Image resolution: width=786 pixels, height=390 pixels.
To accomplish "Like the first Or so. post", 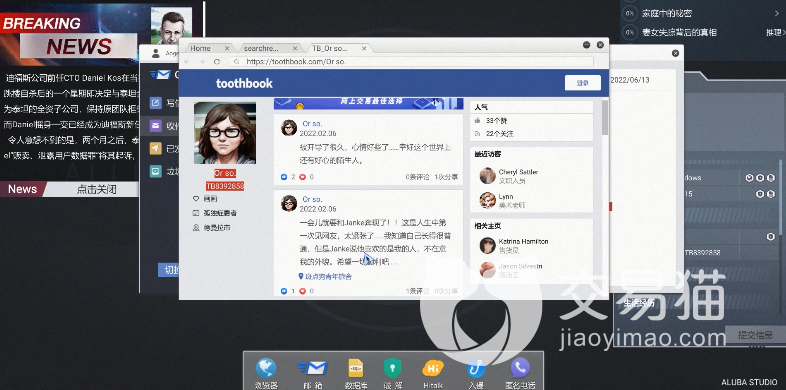I will click(284, 177).
